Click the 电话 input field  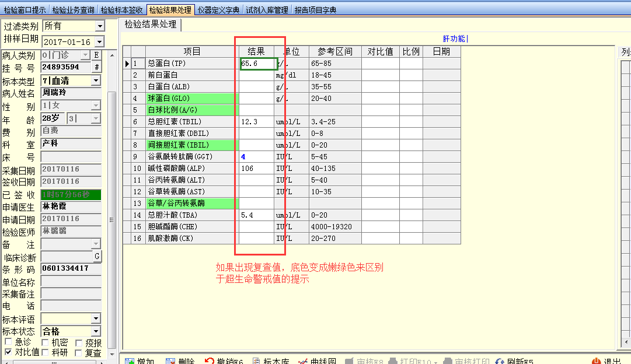pos(71,306)
